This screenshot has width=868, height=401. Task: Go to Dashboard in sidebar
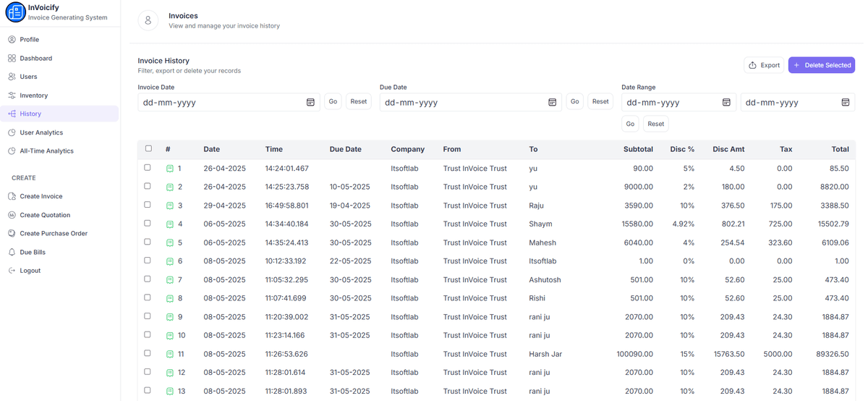point(59,58)
